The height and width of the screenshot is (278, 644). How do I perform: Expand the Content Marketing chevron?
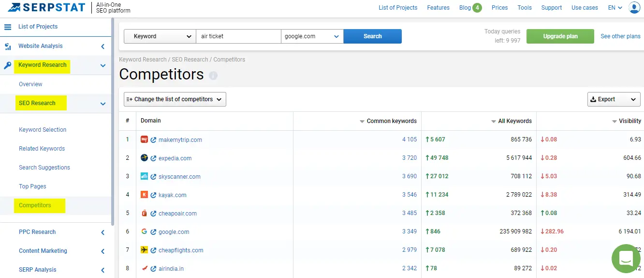point(102,251)
